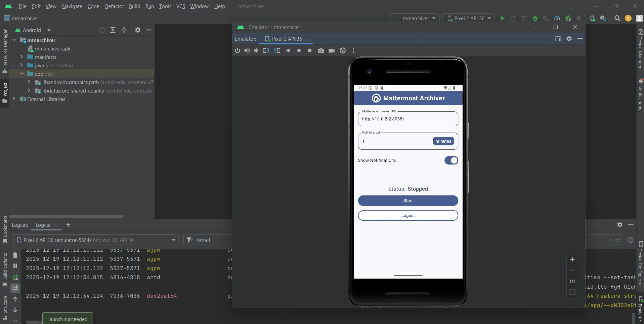Click the green Debug bug icon
644x324 pixels.
[x=535, y=18]
